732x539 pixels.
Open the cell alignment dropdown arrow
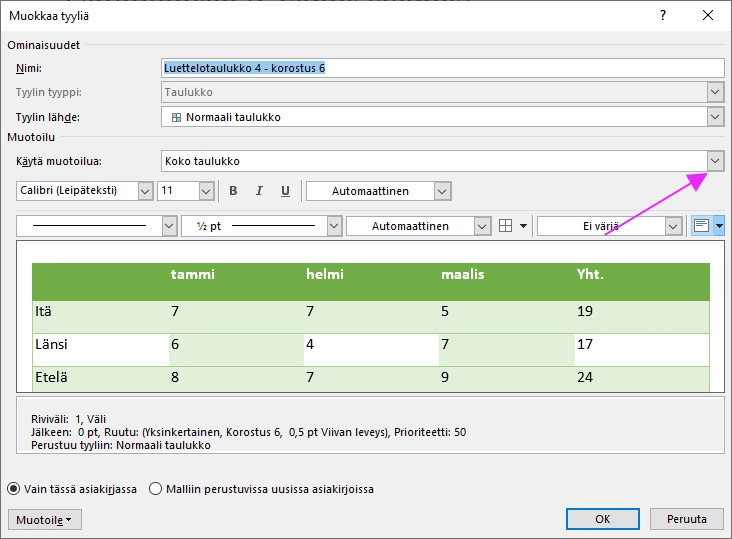tap(718, 226)
